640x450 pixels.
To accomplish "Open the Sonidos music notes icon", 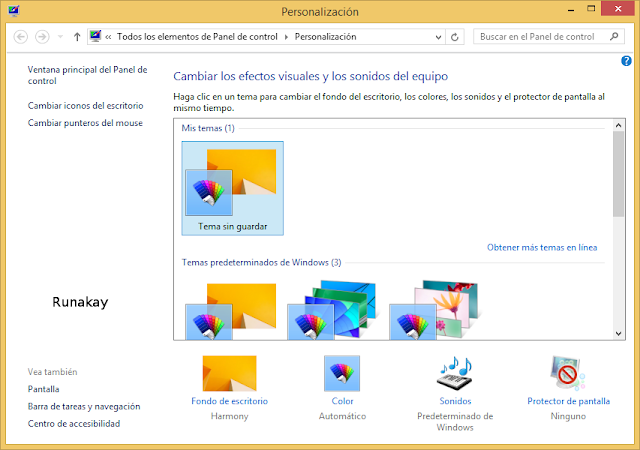I will point(455,373).
